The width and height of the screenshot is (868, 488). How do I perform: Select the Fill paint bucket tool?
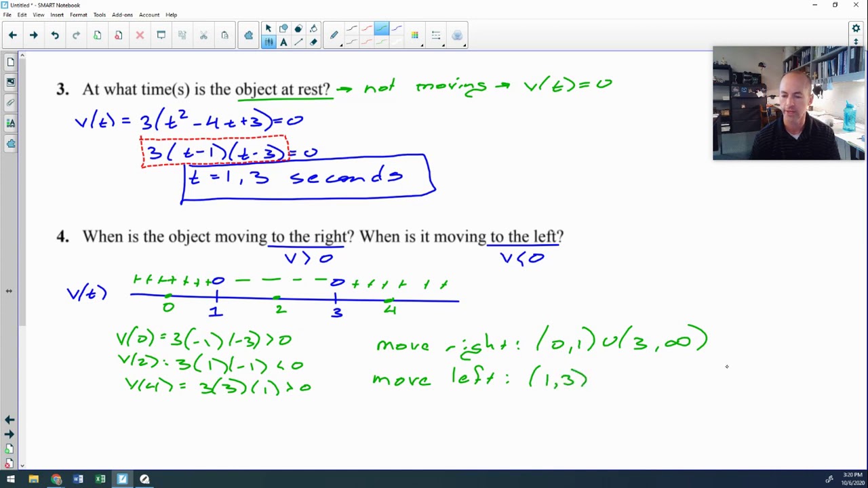pyautogui.click(x=313, y=28)
